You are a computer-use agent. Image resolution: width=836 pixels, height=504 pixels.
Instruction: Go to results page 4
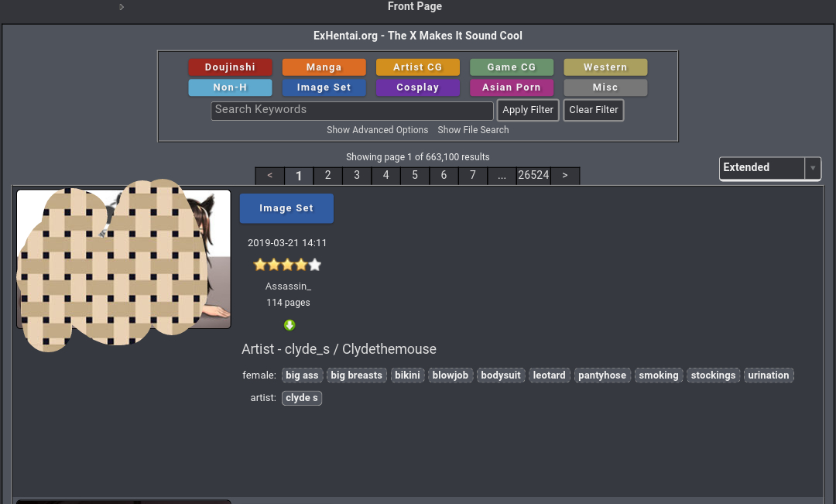click(386, 176)
